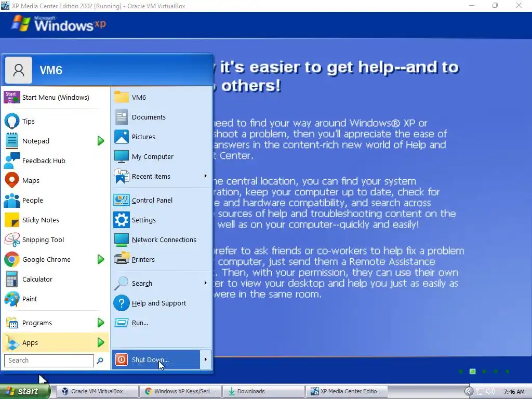Click the network icon in system tray
Image resolution: width=532 pixels, height=399 pixels.
[x=480, y=392]
